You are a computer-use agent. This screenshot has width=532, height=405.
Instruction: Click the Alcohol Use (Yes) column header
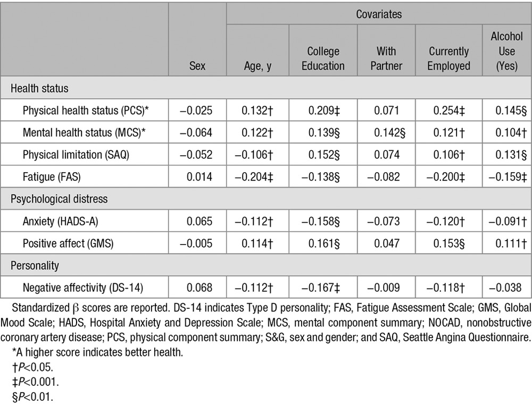point(506,52)
